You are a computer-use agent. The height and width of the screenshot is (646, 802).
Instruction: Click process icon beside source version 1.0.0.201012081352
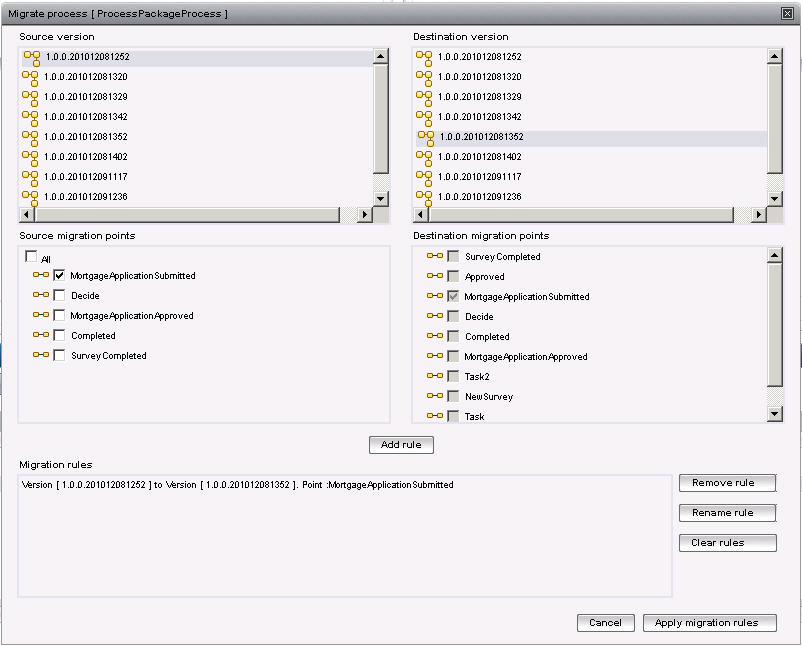[30, 138]
